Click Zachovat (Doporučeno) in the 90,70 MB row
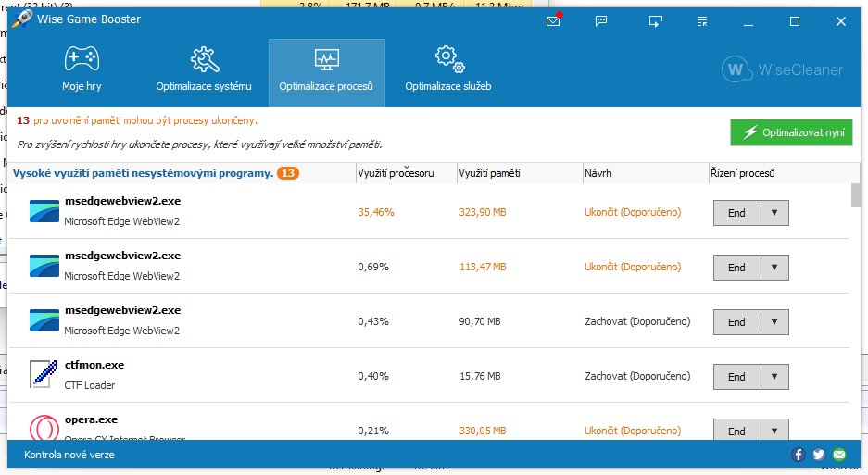Screen dimensions: 868x475 click(x=637, y=321)
